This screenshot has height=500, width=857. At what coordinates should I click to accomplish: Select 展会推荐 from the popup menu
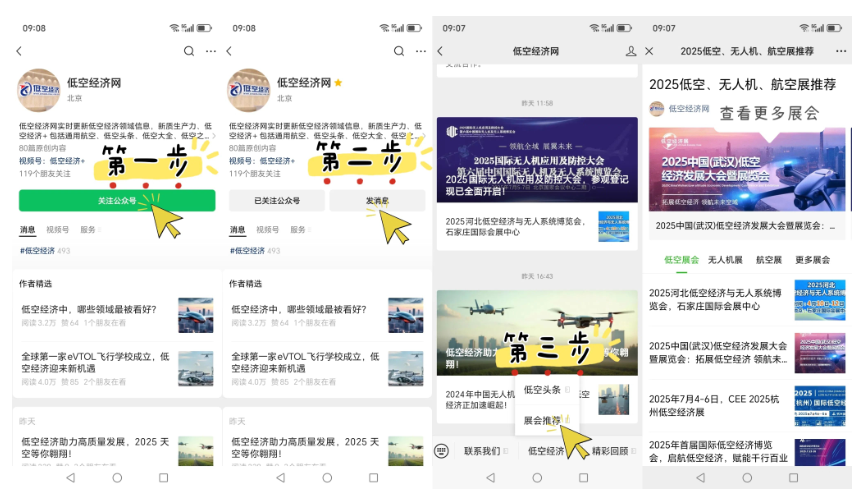[544, 420]
